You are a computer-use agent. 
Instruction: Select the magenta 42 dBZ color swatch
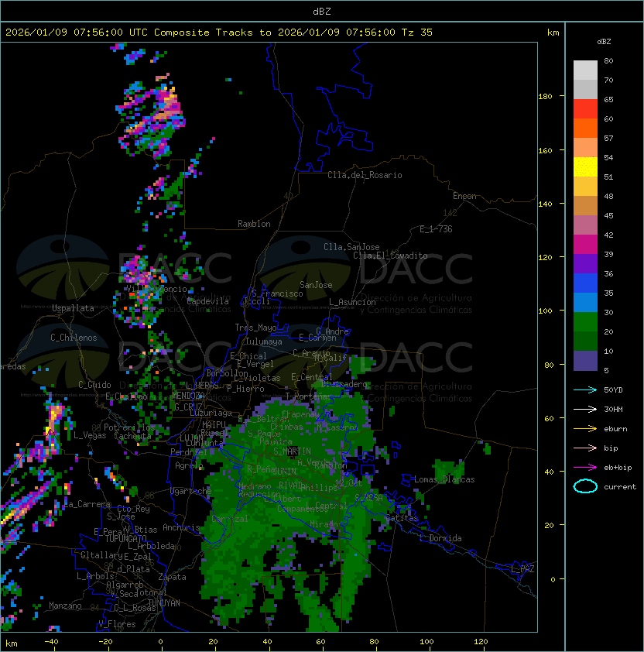click(585, 245)
